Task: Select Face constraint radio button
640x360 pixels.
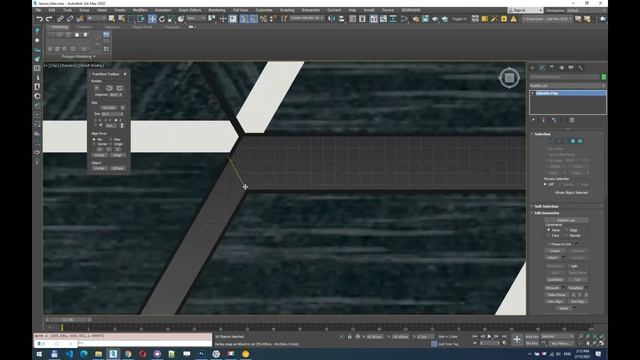Action: (549, 236)
